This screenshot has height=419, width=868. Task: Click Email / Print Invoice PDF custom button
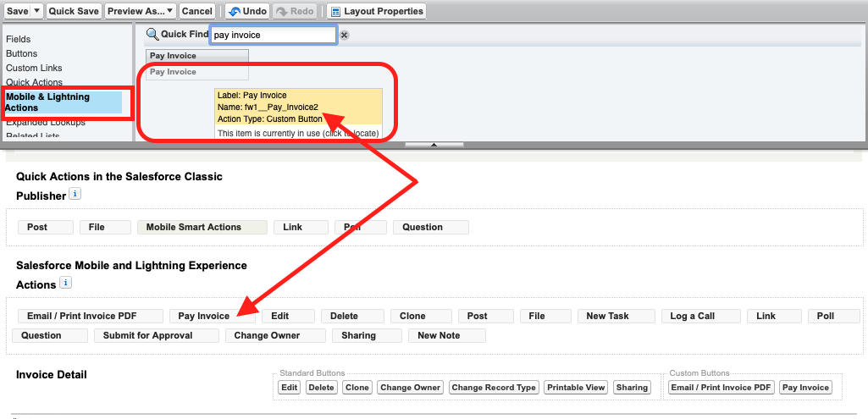tap(721, 388)
